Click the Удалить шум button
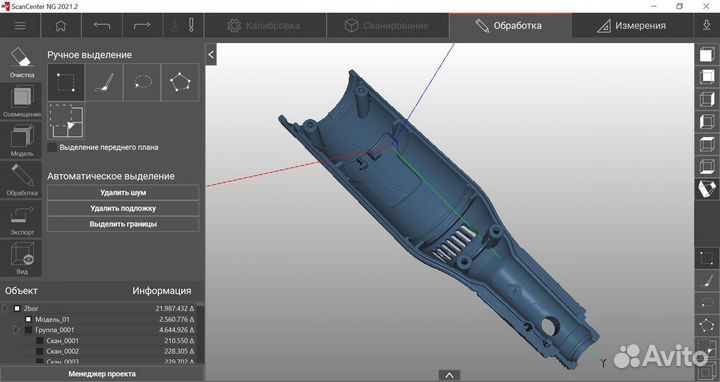 point(123,193)
